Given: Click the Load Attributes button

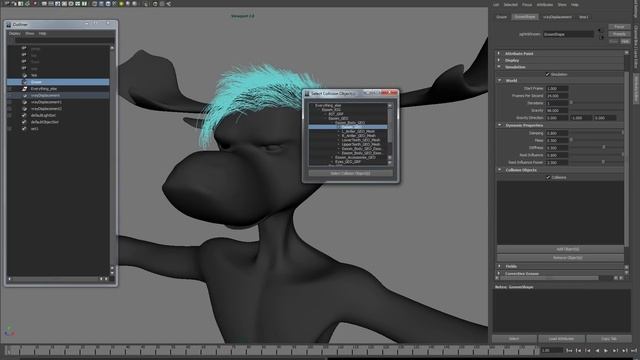Looking at the screenshot, I should [561, 339].
